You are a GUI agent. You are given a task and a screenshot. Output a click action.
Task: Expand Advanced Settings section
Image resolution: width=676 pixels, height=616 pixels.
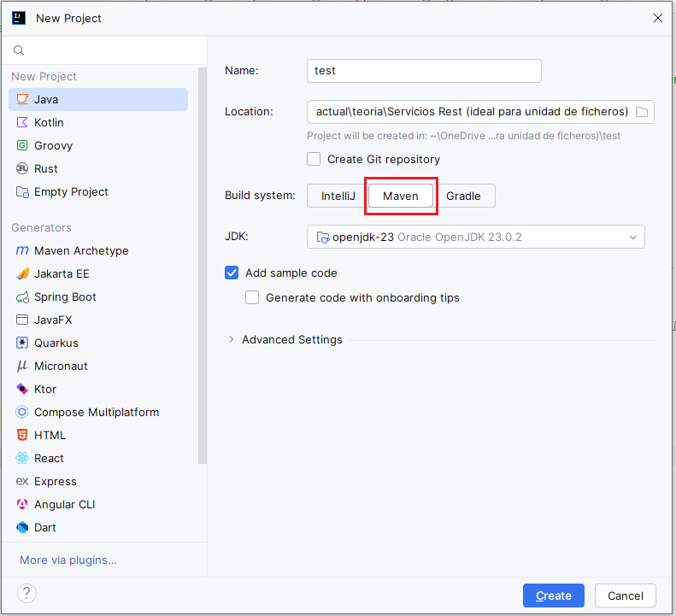pos(232,340)
